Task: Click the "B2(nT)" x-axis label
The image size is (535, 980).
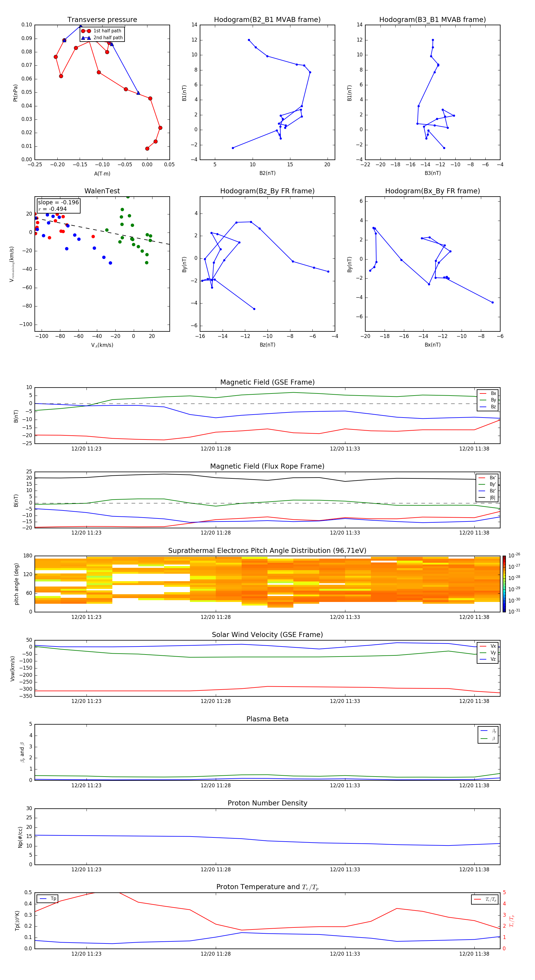Action: click(x=267, y=173)
